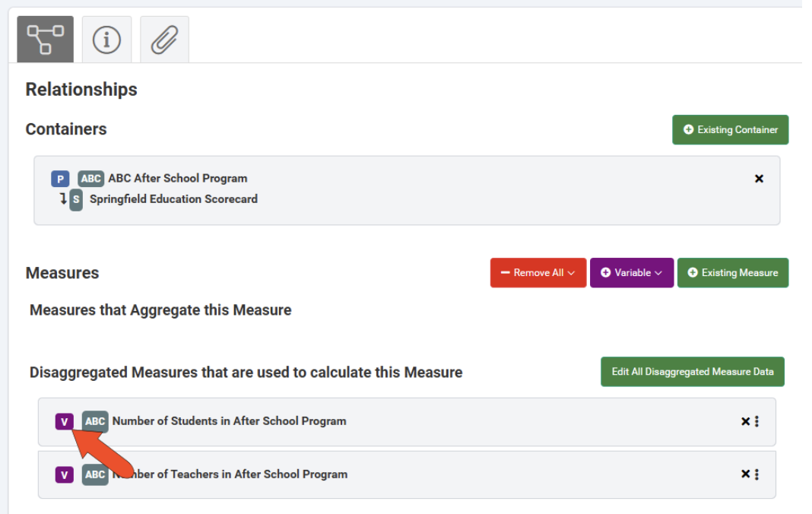Switch to the Information tab icon
This screenshot has width=812, height=514.
(106, 40)
